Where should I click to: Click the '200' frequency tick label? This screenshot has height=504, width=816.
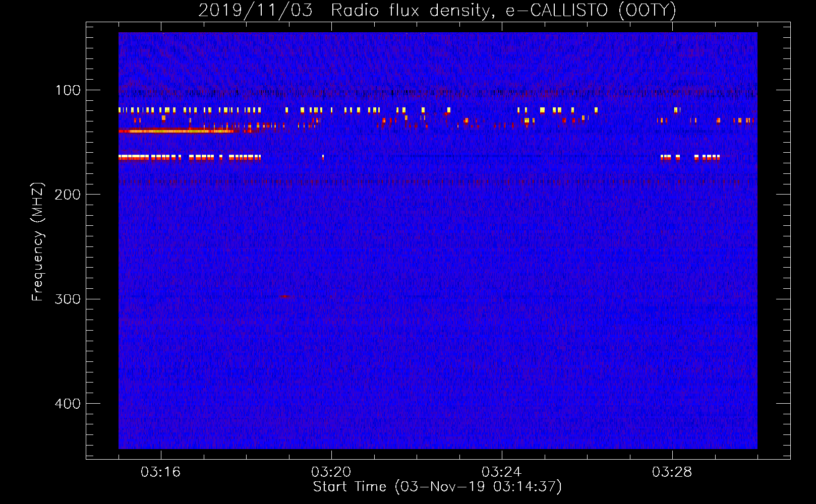pos(68,195)
